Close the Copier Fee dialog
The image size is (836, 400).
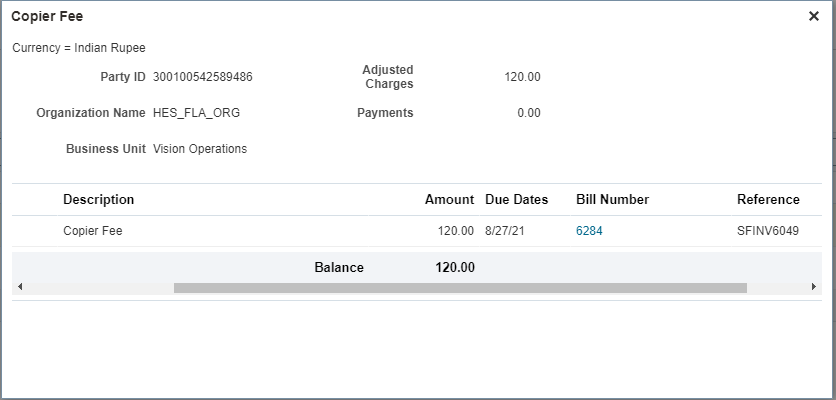pyautogui.click(x=813, y=16)
